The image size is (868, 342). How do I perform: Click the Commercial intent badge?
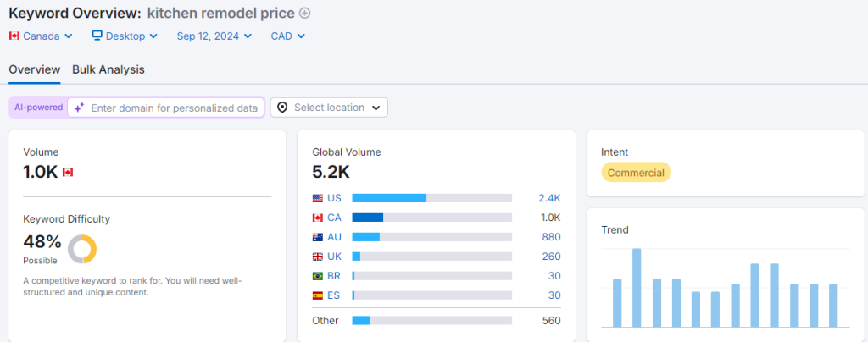click(636, 173)
